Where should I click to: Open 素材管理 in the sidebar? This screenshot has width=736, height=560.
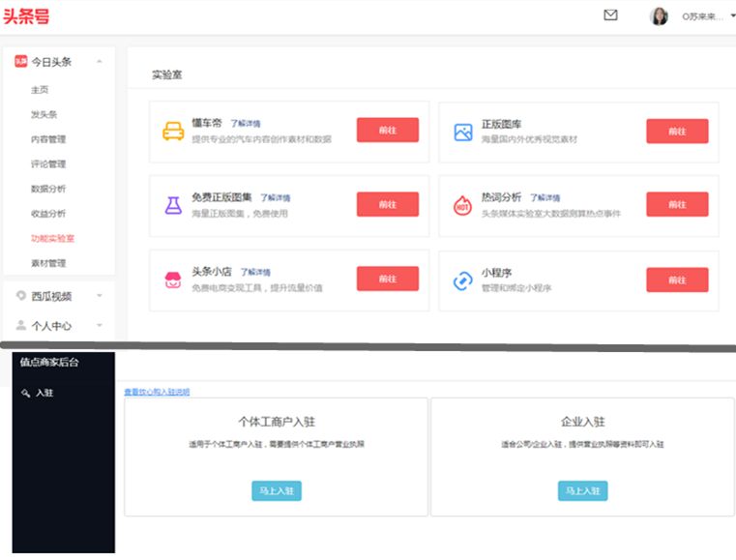48,263
